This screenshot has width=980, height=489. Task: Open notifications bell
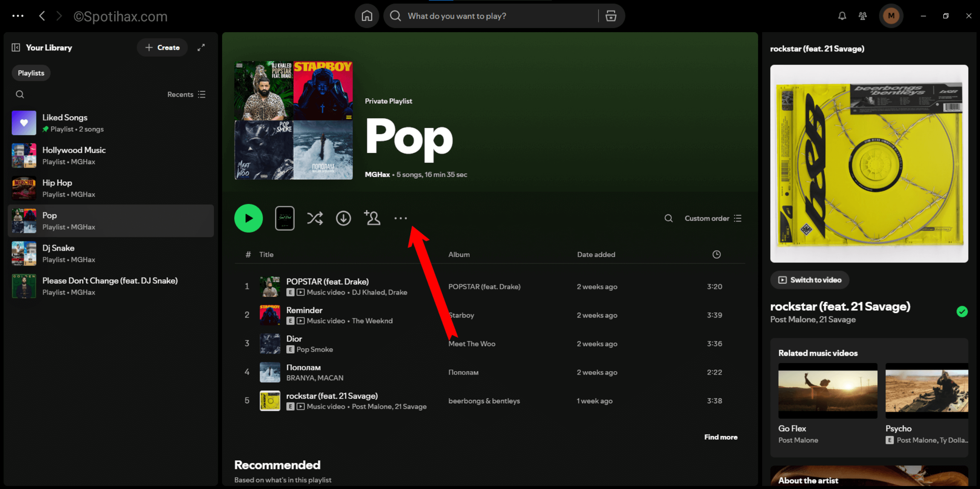point(842,16)
